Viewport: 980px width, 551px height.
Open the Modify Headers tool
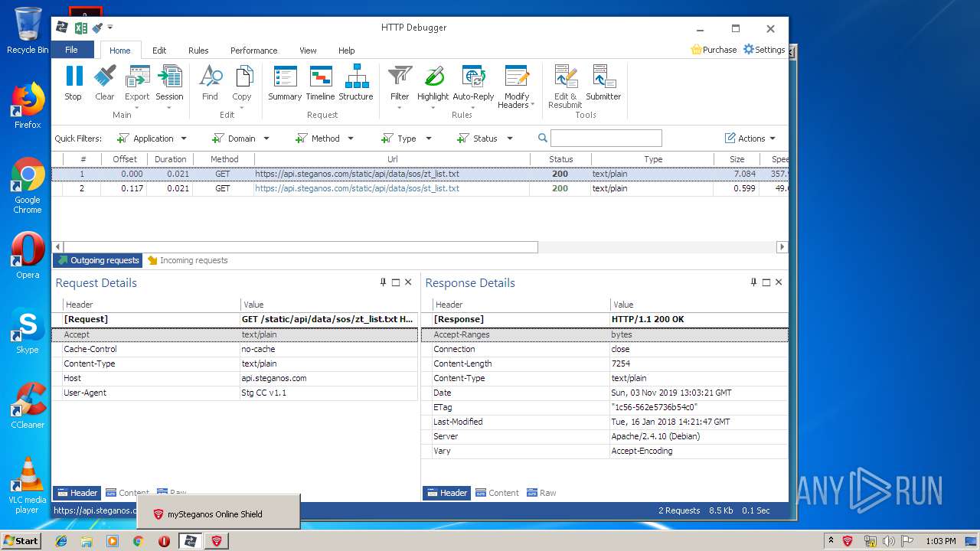(x=517, y=86)
